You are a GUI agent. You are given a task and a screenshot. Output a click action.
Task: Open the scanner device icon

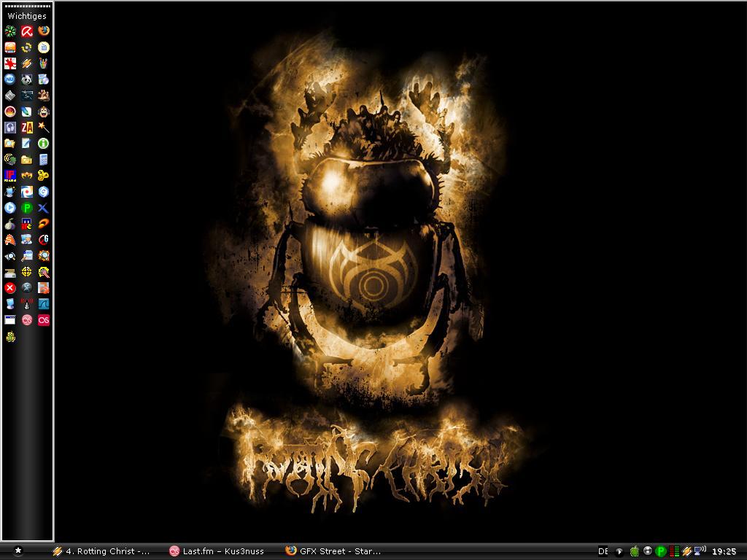click(x=10, y=273)
